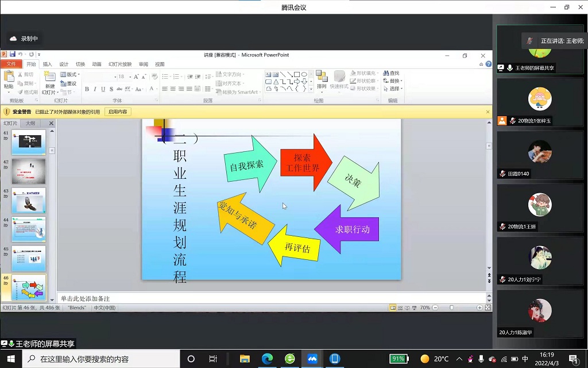The height and width of the screenshot is (368, 588).
Task: Click the zoom slider in status bar
Action: tap(451, 308)
